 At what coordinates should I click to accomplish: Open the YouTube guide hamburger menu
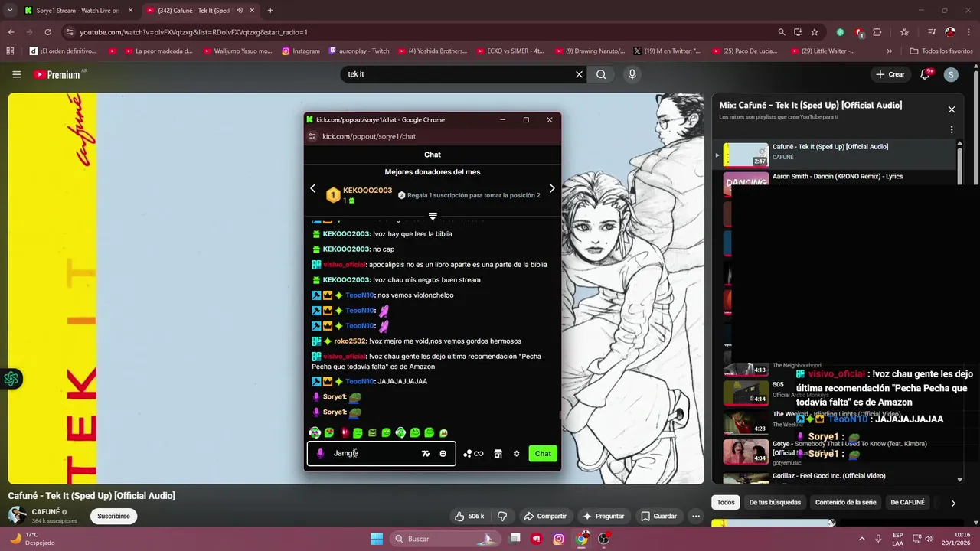pyautogui.click(x=16, y=74)
